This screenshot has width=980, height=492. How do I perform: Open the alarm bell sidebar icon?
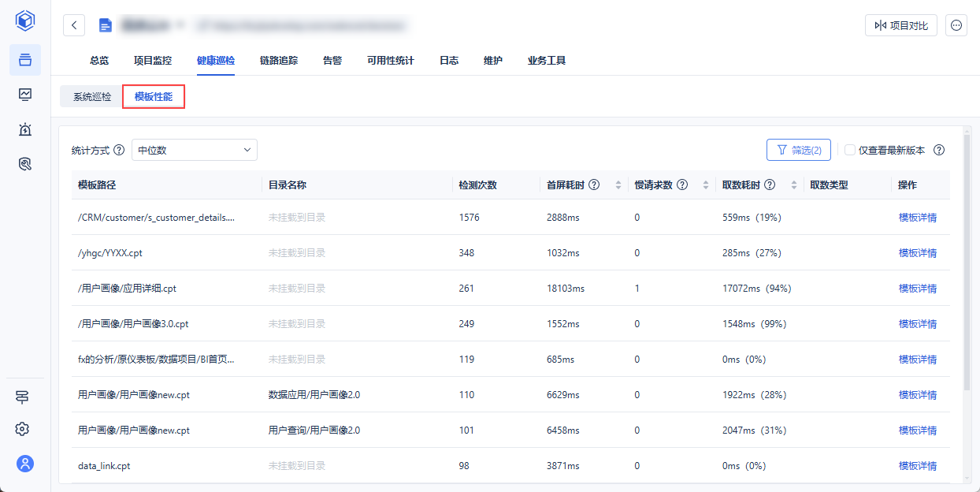25,129
